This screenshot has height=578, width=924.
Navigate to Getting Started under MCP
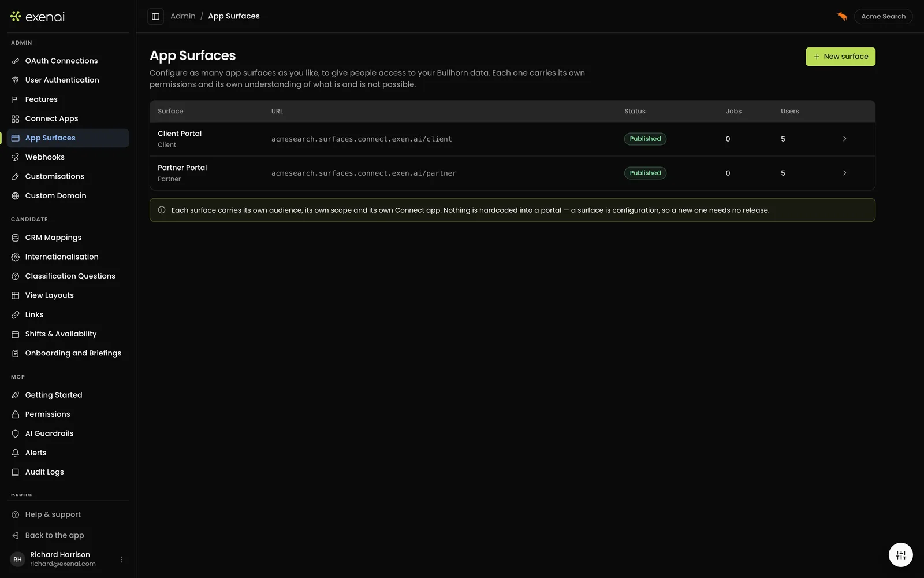point(68,395)
